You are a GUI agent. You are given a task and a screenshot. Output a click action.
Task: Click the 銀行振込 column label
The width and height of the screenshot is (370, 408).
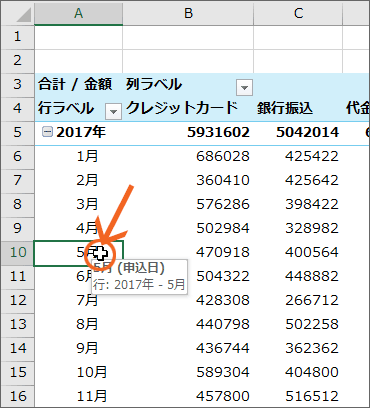[x=285, y=108]
